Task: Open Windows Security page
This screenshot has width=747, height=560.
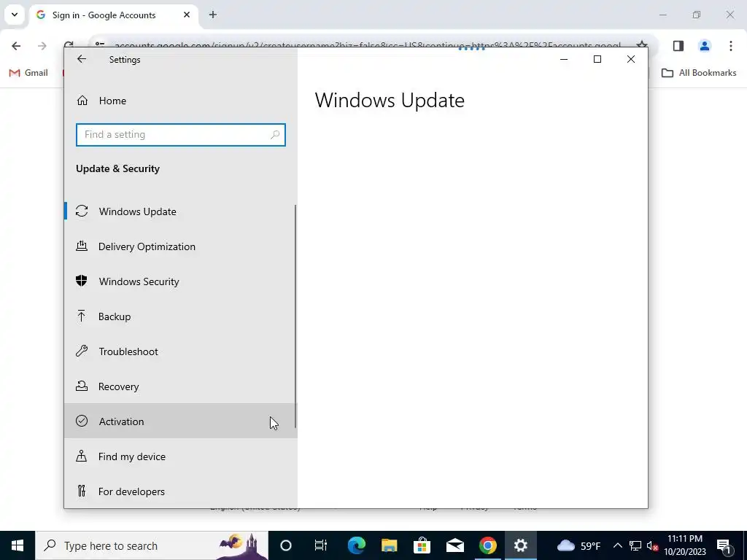Action: tap(181, 281)
